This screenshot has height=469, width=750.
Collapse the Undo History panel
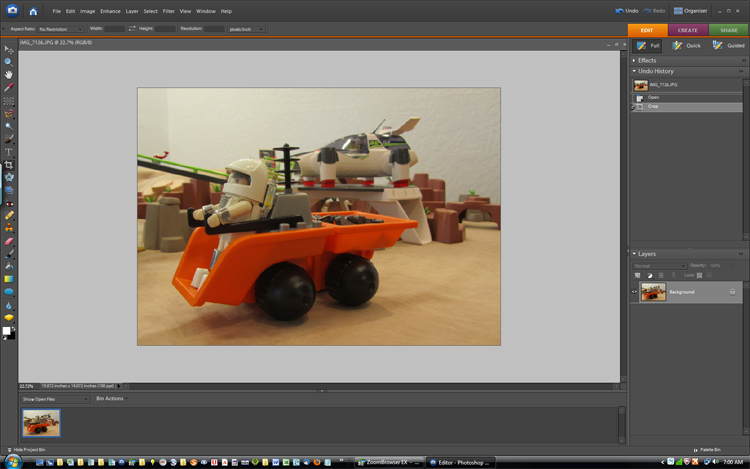click(634, 71)
